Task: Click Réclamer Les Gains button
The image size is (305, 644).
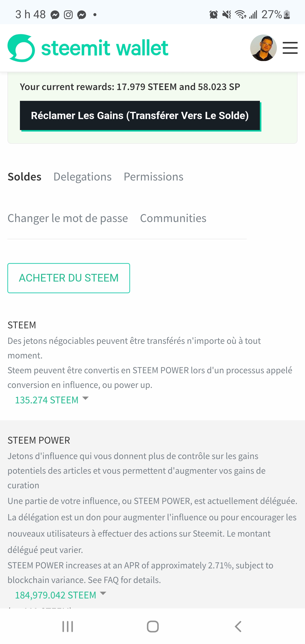Action: click(140, 115)
